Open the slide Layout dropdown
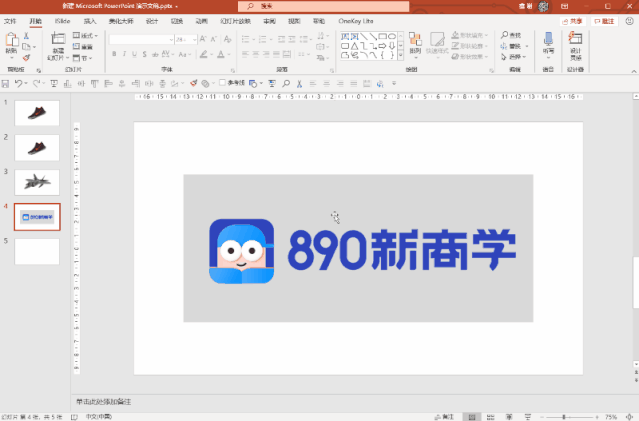639x421 pixels. tap(85, 36)
